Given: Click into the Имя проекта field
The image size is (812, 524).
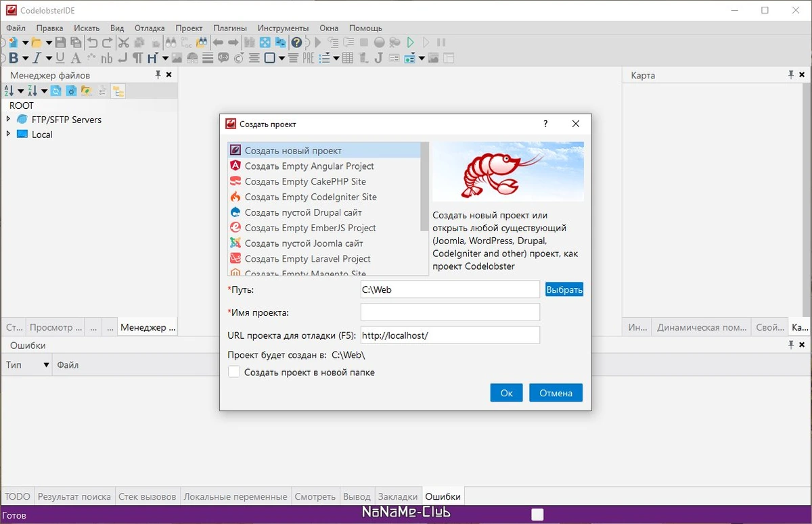Looking at the screenshot, I should [x=450, y=312].
